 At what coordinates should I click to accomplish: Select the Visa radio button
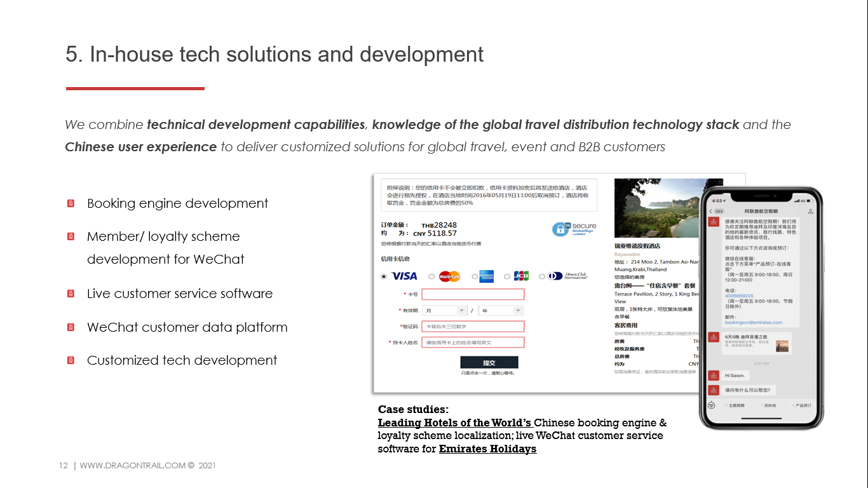[x=384, y=276]
